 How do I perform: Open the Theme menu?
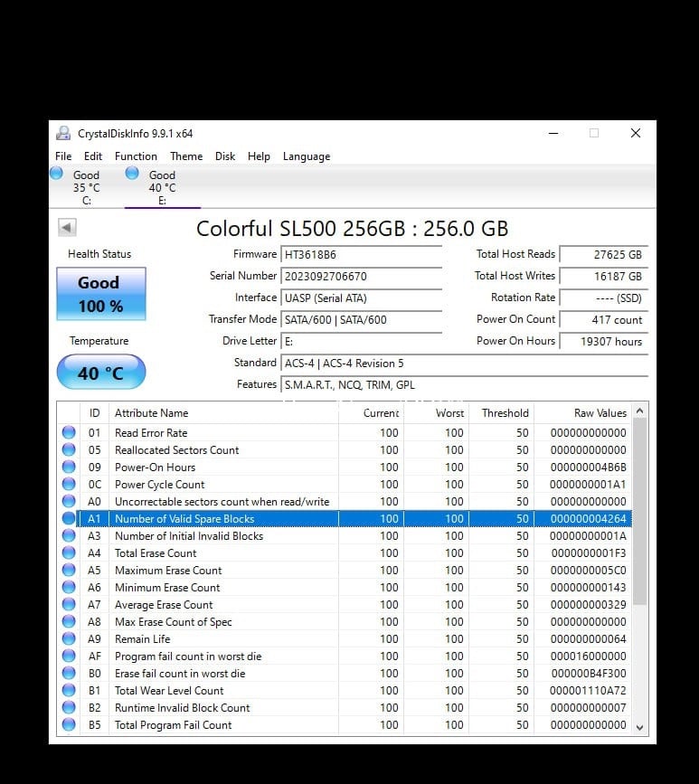(186, 156)
